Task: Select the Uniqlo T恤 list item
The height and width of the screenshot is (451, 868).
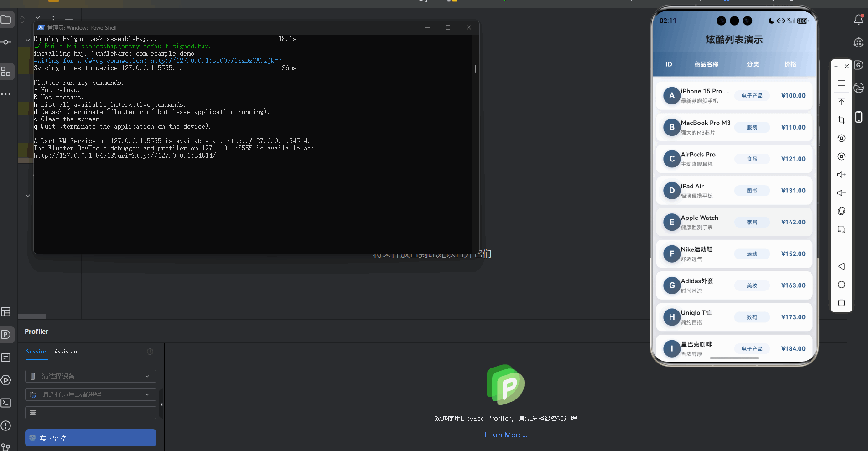Action: [734, 317]
